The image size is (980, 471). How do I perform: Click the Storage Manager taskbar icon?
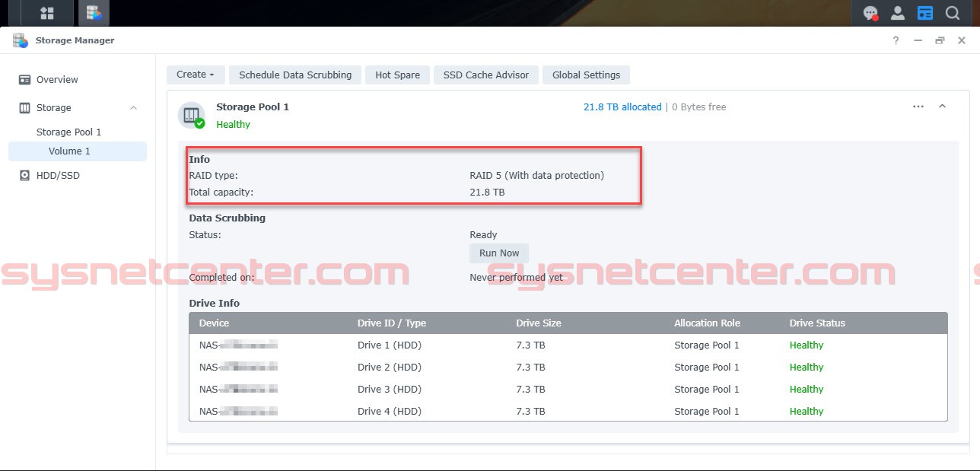coord(94,12)
